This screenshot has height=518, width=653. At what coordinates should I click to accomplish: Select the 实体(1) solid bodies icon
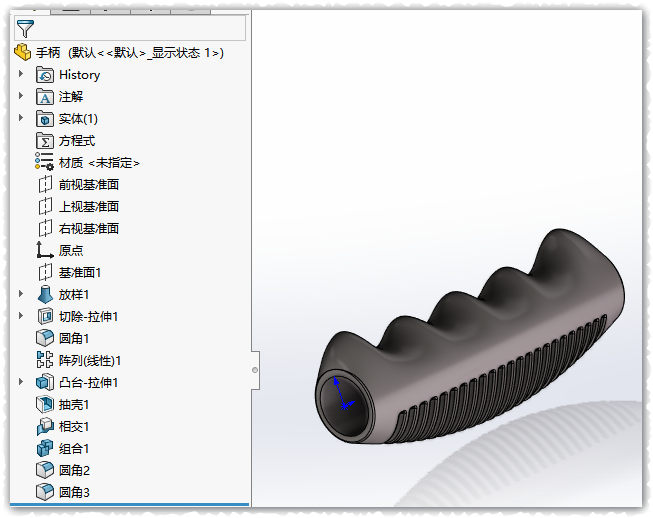[x=45, y=119]
